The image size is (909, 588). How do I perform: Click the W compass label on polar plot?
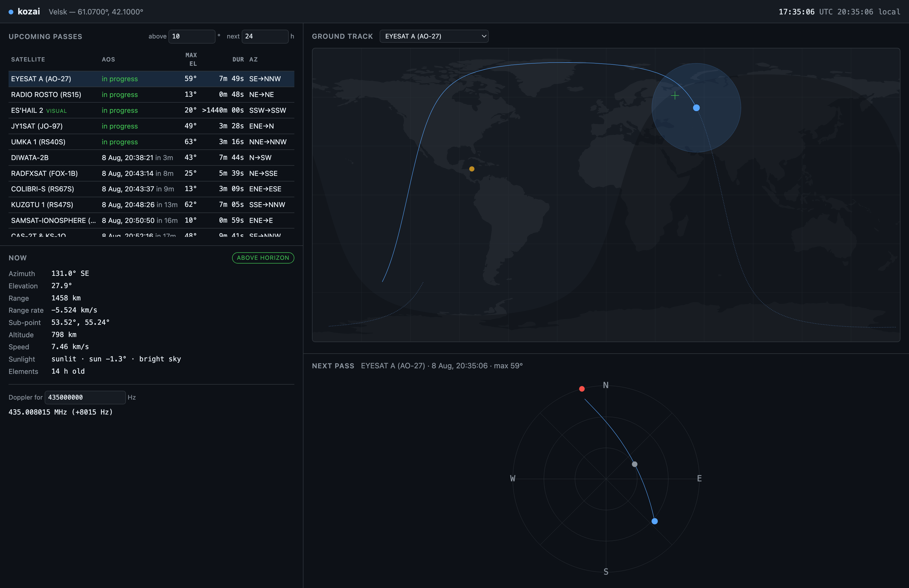click(x=513, y=478)
